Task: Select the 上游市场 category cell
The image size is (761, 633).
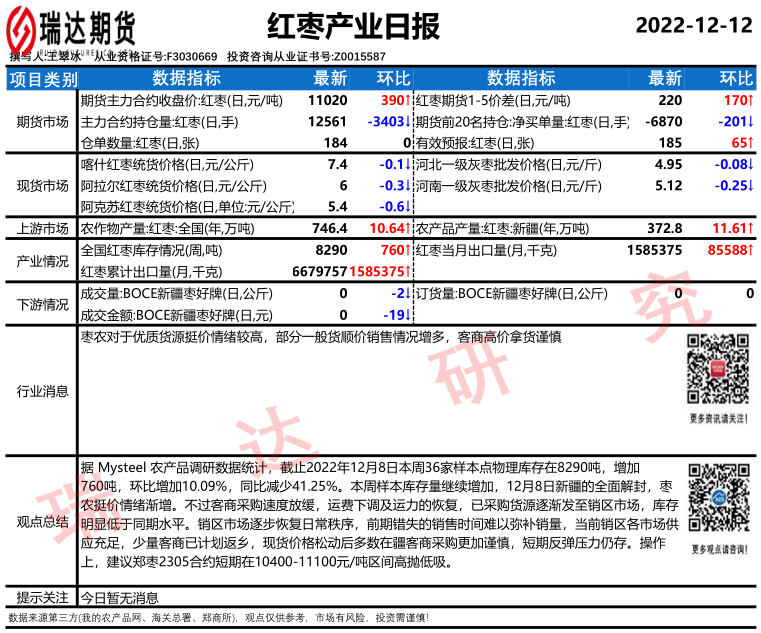Action: 41,229
